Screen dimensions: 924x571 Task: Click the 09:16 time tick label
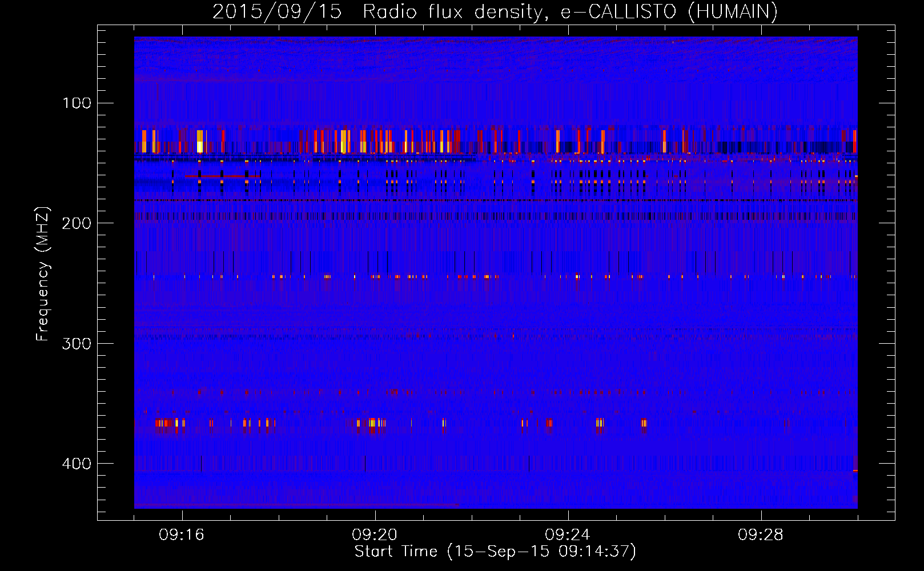(182, 535)
